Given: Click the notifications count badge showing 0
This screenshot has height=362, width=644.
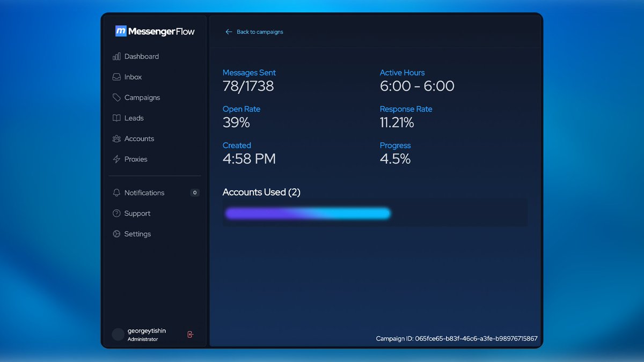Looking at the screenshot, I should [x=194, y=193].
